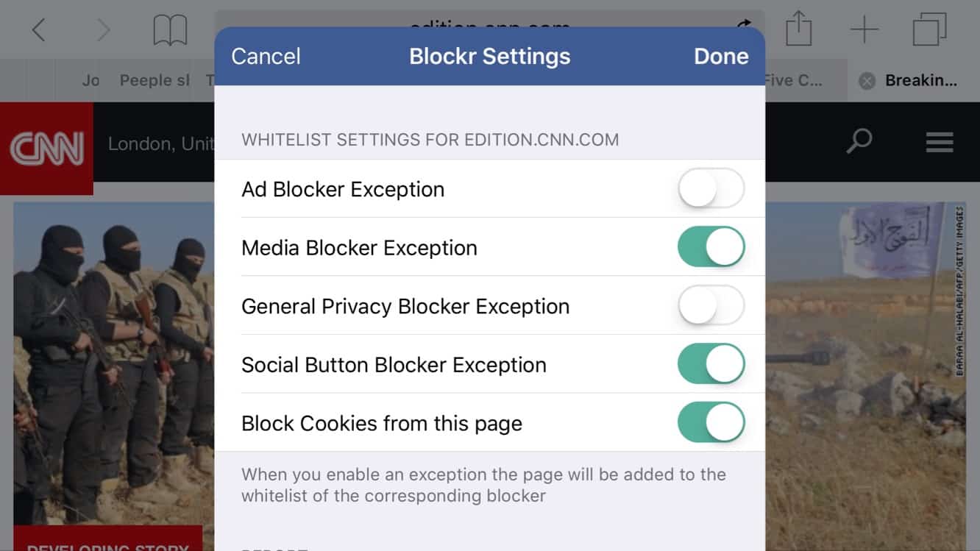Open a new tab with plus icon

pyautogui.click(x=864, y=30)
